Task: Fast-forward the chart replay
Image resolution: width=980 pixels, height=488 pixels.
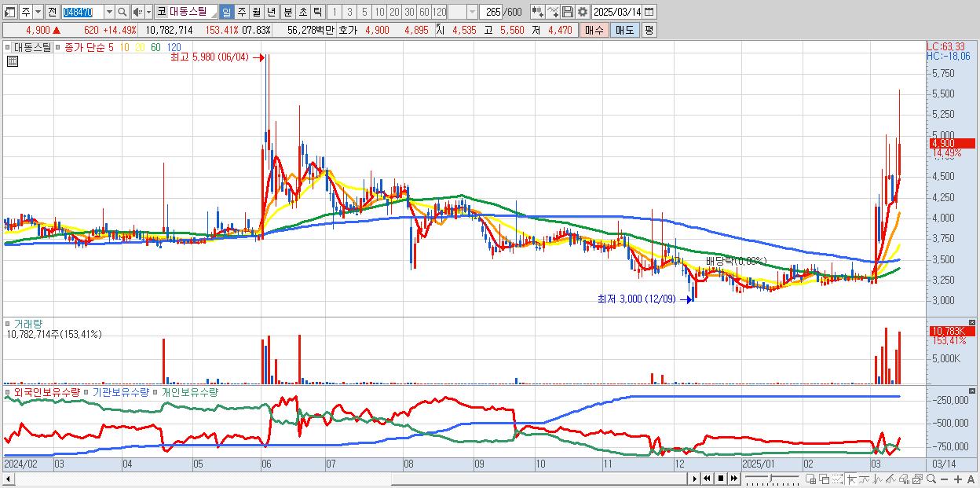Action: tap(733, 479)
